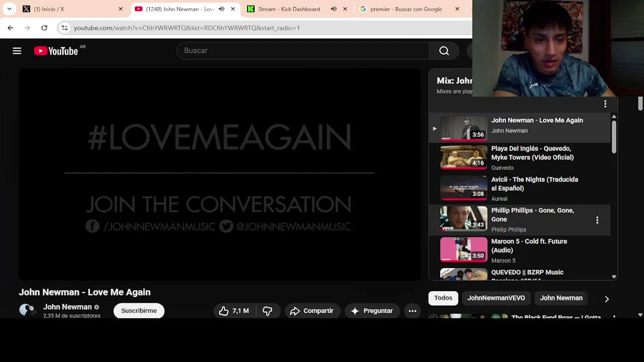This screenshot has height=362, width=644.
Task: Close the Kick Dashboard tab
Action: pos(345,9)
